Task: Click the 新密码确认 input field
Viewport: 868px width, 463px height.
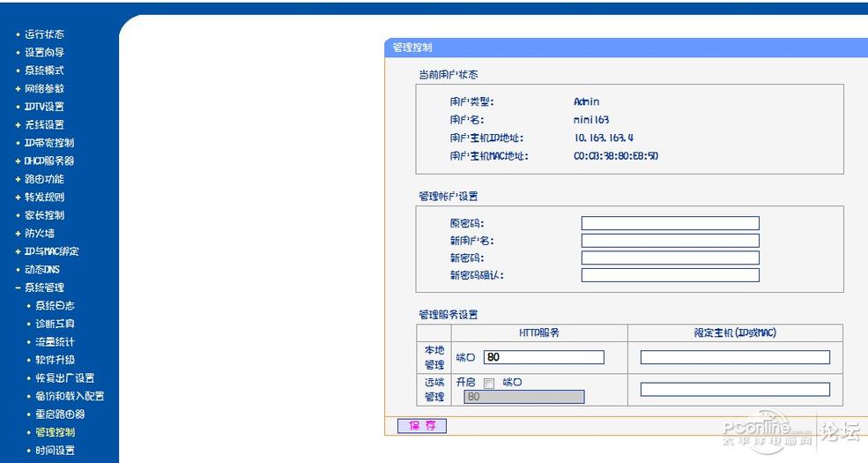Action: point(670,275)
